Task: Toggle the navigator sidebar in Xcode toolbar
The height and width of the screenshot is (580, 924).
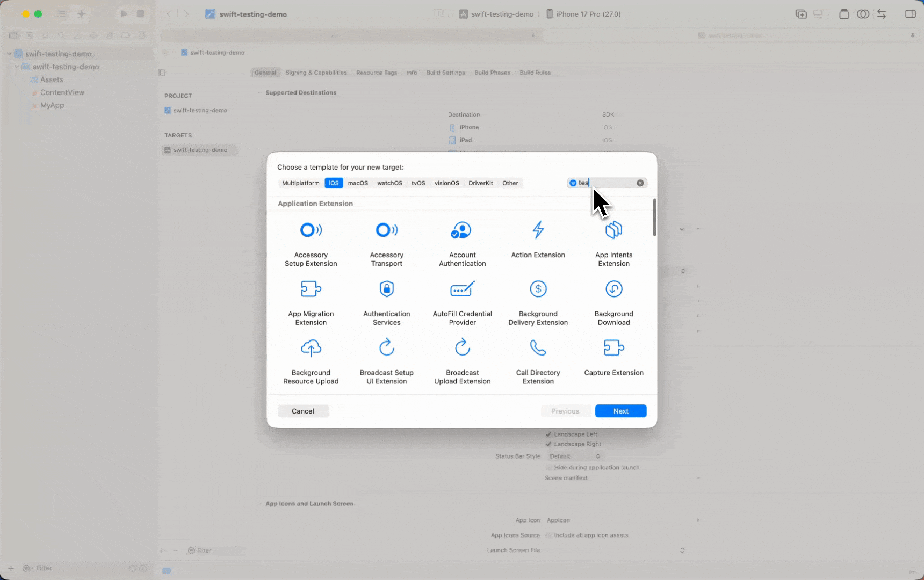Action: point(62,14)
